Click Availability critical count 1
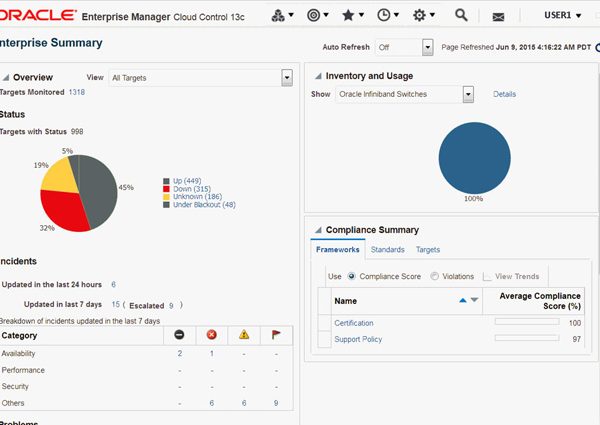This screenshot has height=425, width=600. [x=212, y=353]
